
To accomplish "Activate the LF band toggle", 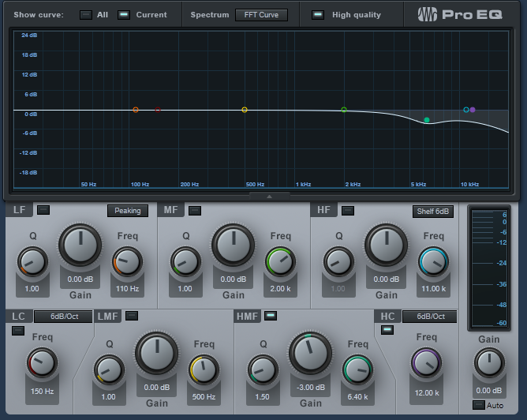I will 43,210.
